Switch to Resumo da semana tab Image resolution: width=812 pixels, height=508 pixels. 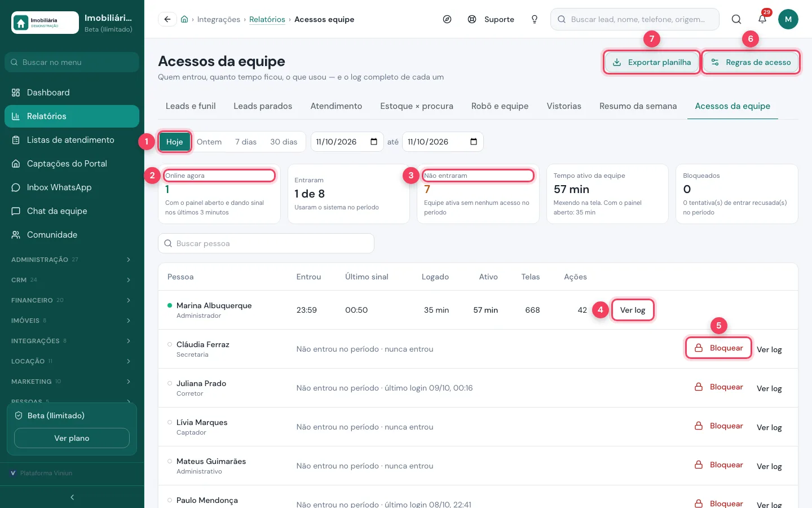[638, 106]
